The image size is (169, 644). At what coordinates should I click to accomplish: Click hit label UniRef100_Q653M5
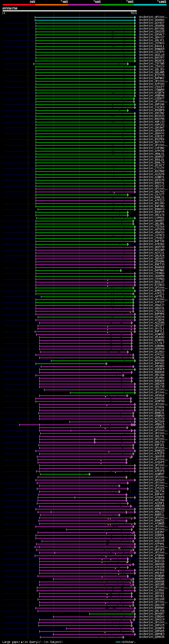(x=152, y=584)
